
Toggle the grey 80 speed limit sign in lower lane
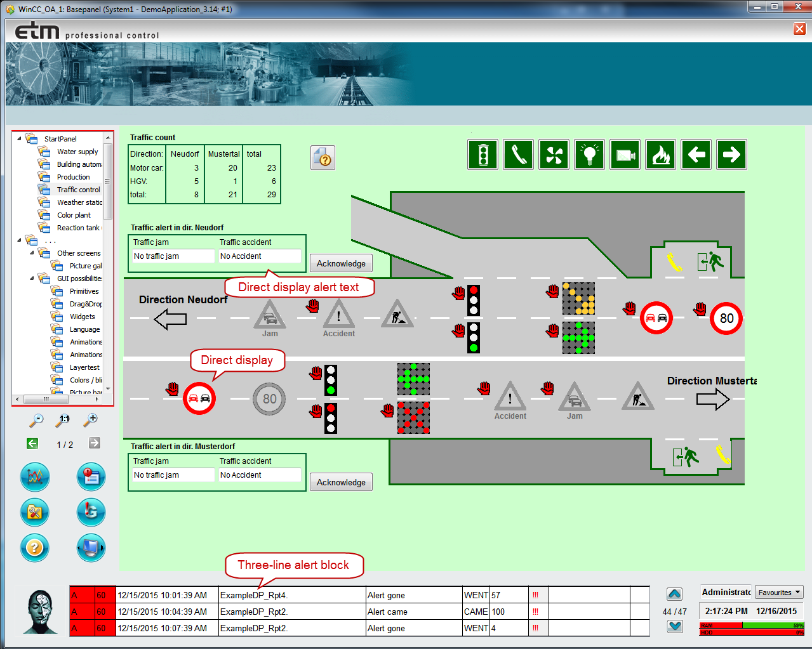pos(269,399)
